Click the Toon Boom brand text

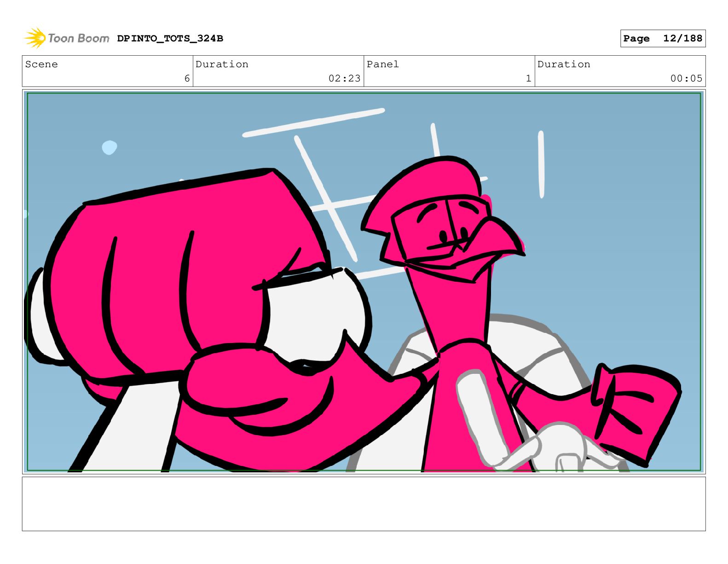click(x=79, y=38)
